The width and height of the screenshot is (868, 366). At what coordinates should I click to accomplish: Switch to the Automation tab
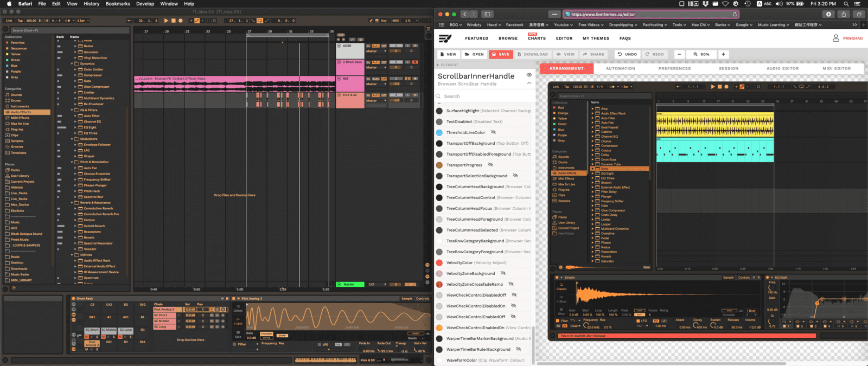[620, 68]
